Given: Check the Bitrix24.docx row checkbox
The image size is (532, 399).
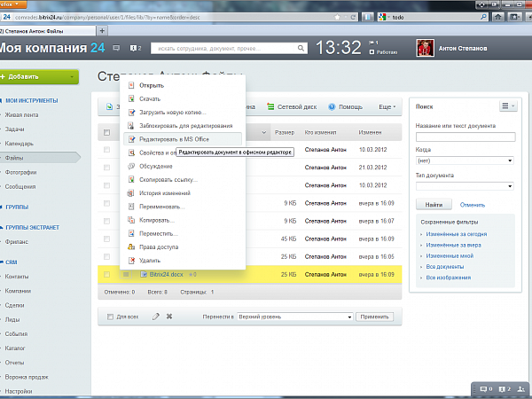Looking at the screenshot, I should tap(107, 274).
